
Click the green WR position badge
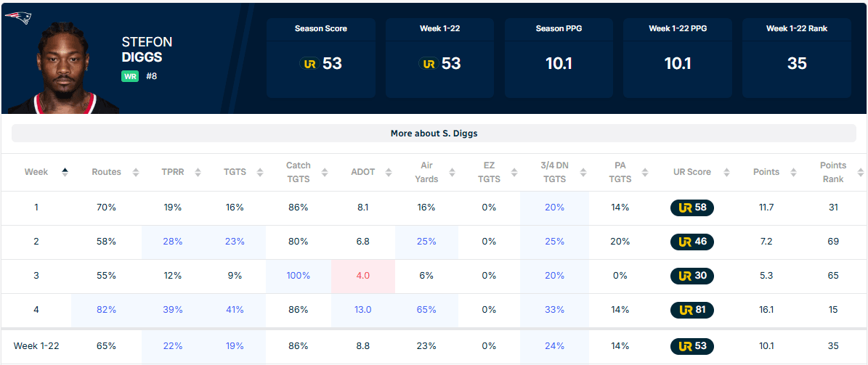[130, 76]
